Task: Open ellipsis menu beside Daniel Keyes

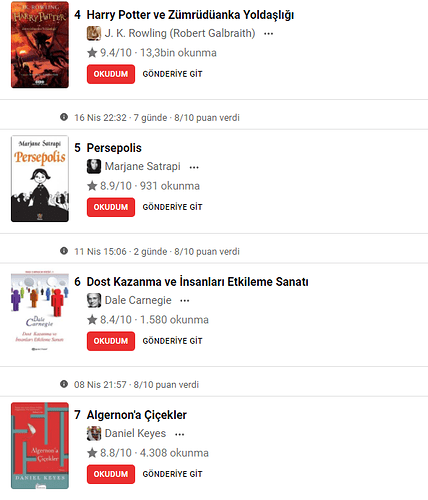Action: (179, 434)
